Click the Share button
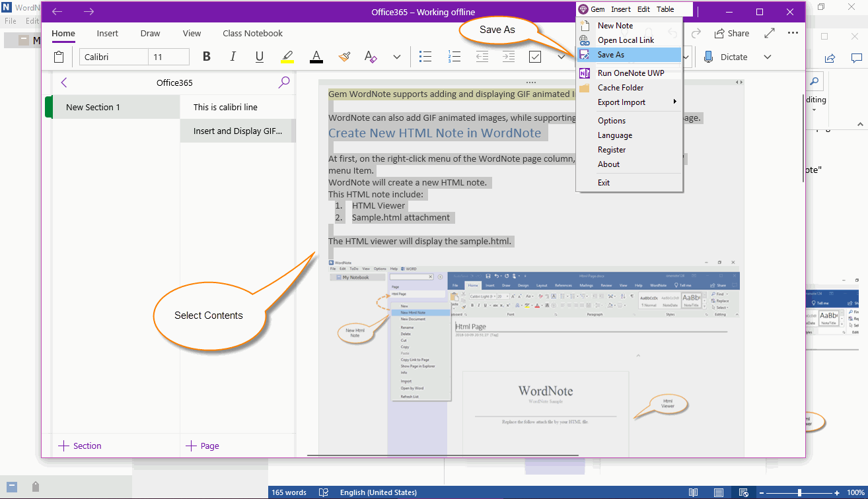This screenshot has width=868, height=499. click(731, 33)
